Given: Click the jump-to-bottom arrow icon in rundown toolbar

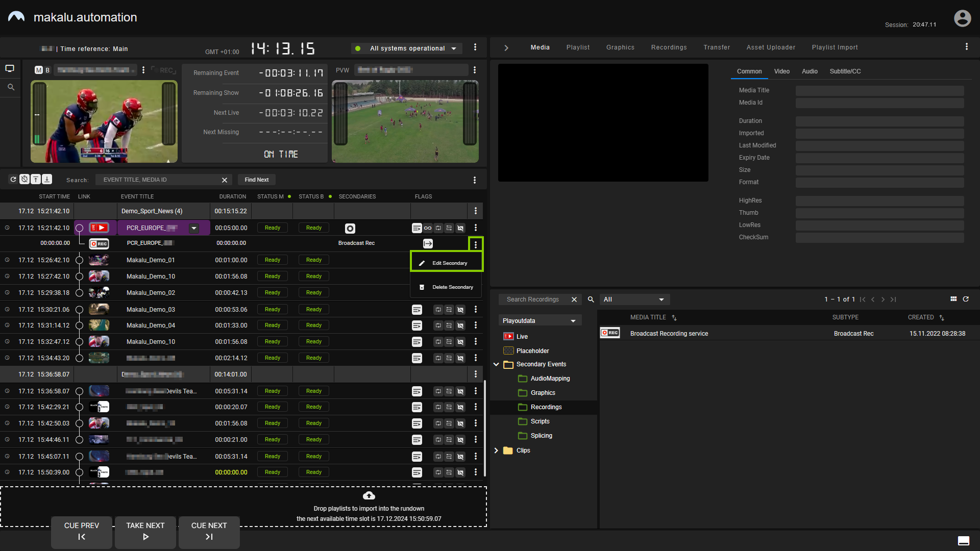Looking at the screenshot, I should (47, 179).
